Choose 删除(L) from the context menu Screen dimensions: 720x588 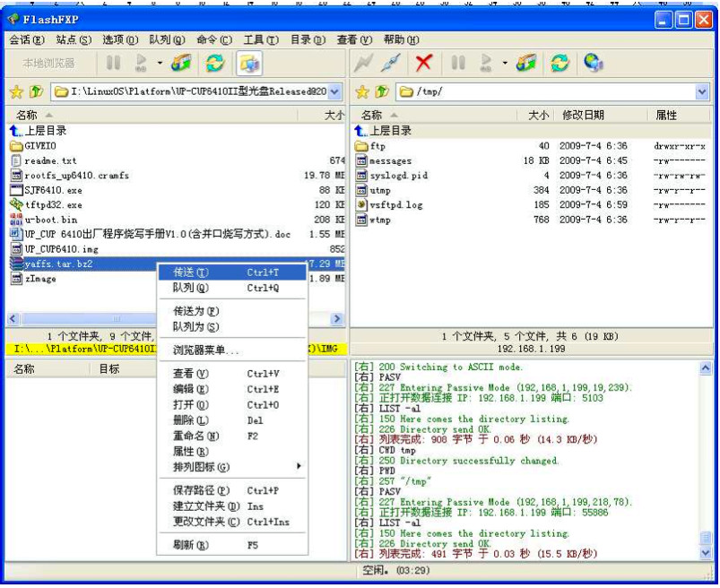coord(232,420)
